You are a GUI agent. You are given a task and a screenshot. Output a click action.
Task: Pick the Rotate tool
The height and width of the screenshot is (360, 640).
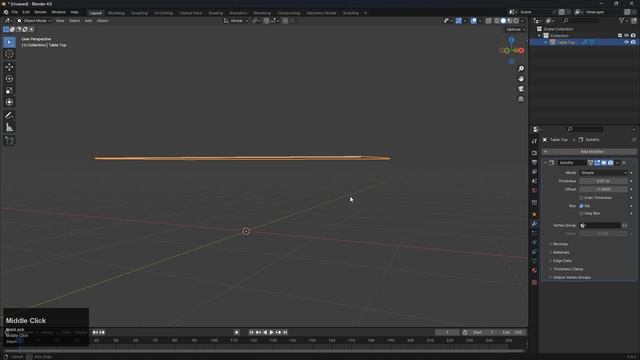(9, 79)
